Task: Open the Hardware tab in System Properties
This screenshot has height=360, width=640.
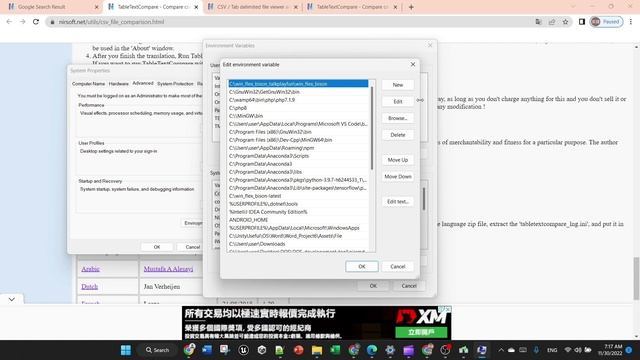Action: [x=119, y=84]
